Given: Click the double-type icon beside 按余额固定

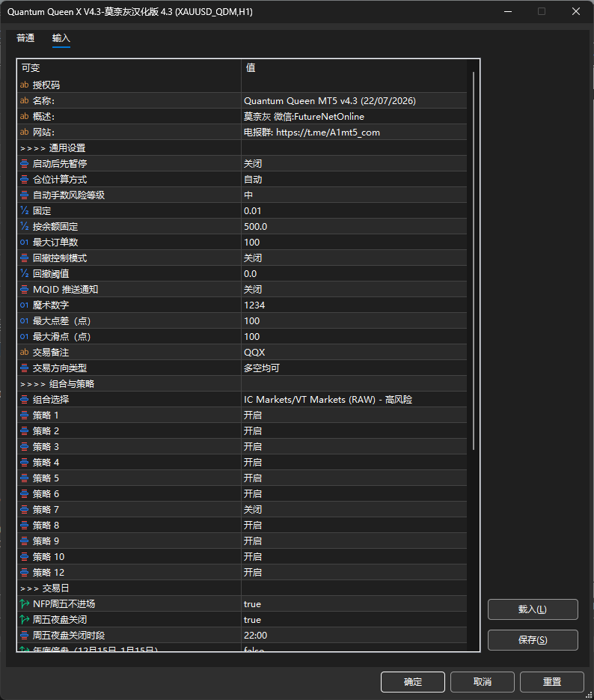Looking at the screenshot, I should pos(25,226).
